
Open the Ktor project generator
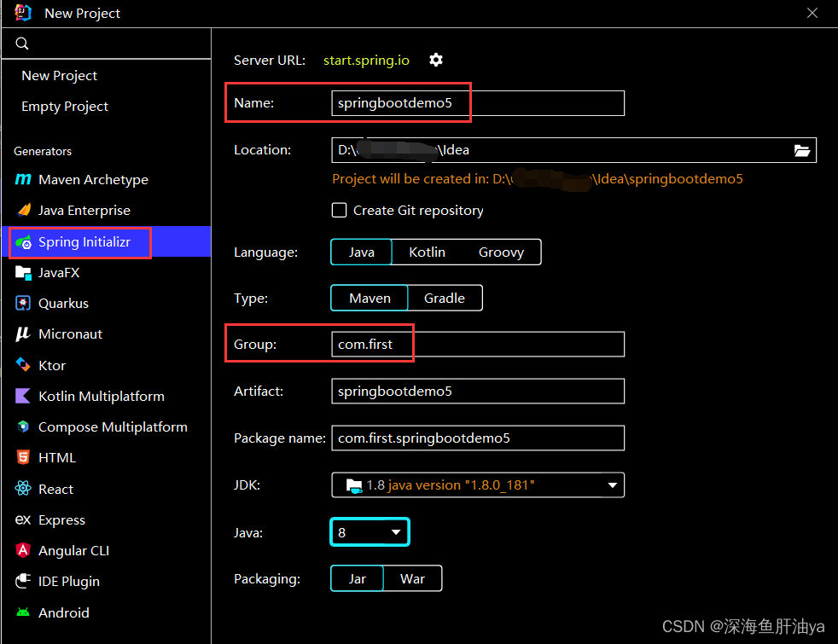[49, 364]
